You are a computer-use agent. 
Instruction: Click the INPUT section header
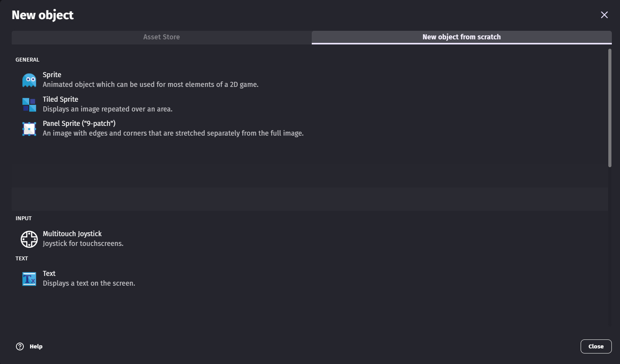click(x=24, y=218)
